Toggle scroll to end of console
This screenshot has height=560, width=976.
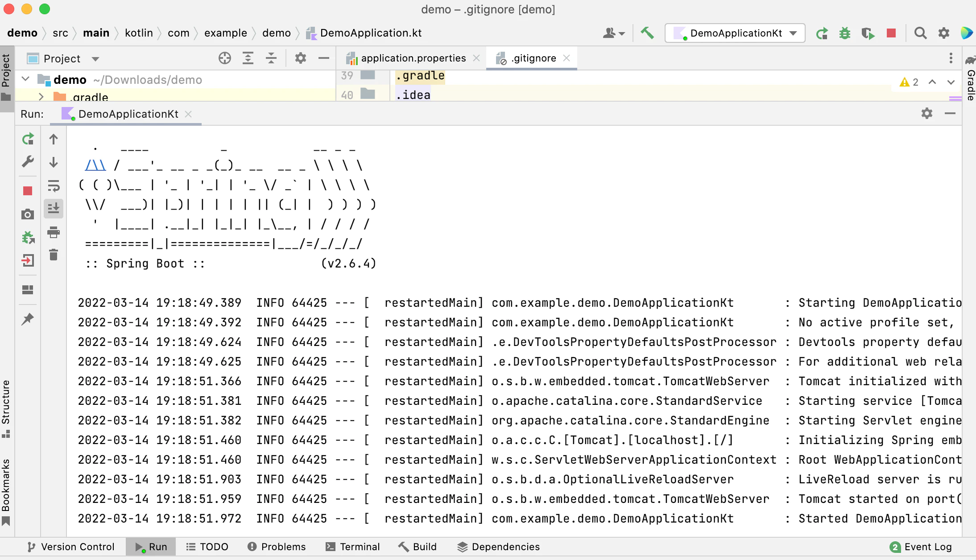[x=54, y=208]
